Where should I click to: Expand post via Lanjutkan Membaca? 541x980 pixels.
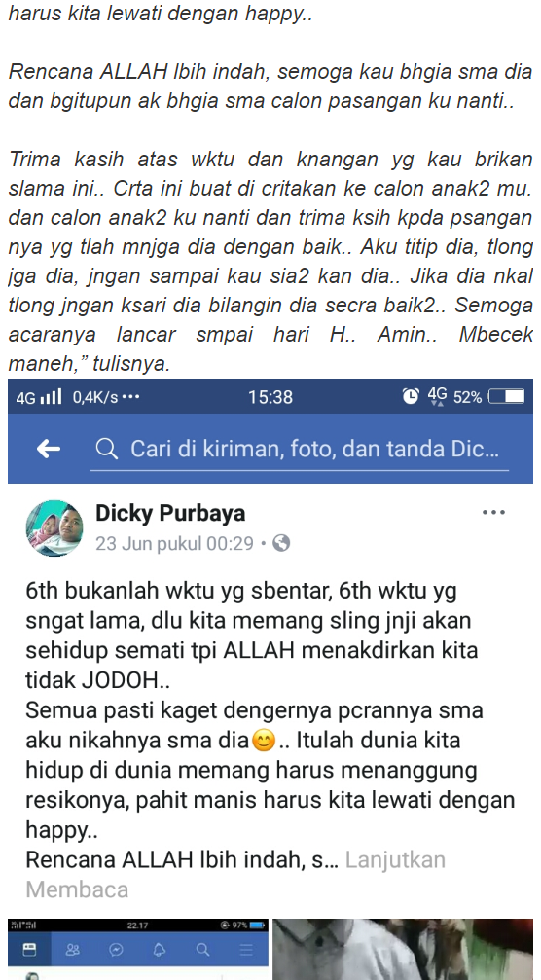(x=235, y=875)
